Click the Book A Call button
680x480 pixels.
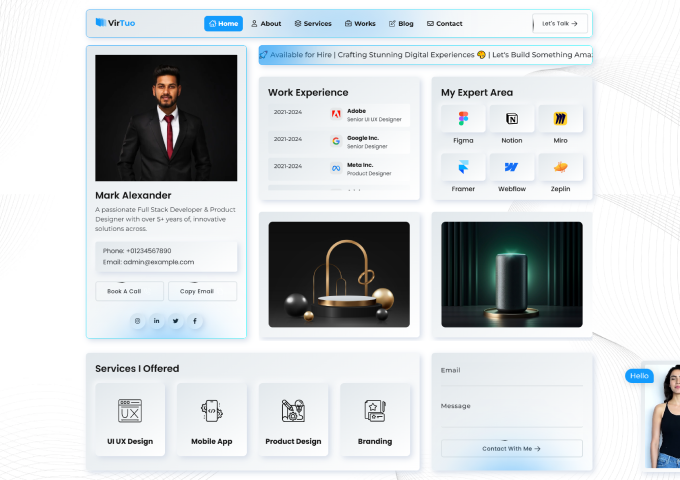[x=129, y=291]
